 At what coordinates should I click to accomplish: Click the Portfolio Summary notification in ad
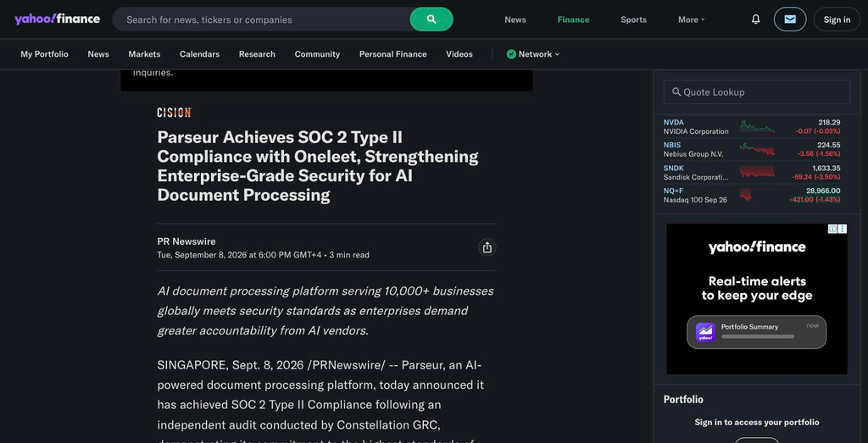(x=756, y=332)
